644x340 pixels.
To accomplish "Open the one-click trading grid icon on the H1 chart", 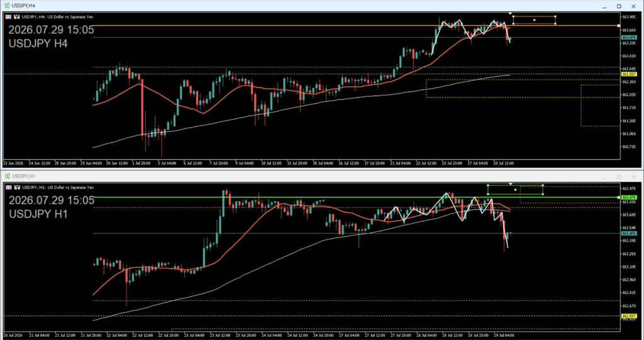I will [x=8, y=187].
